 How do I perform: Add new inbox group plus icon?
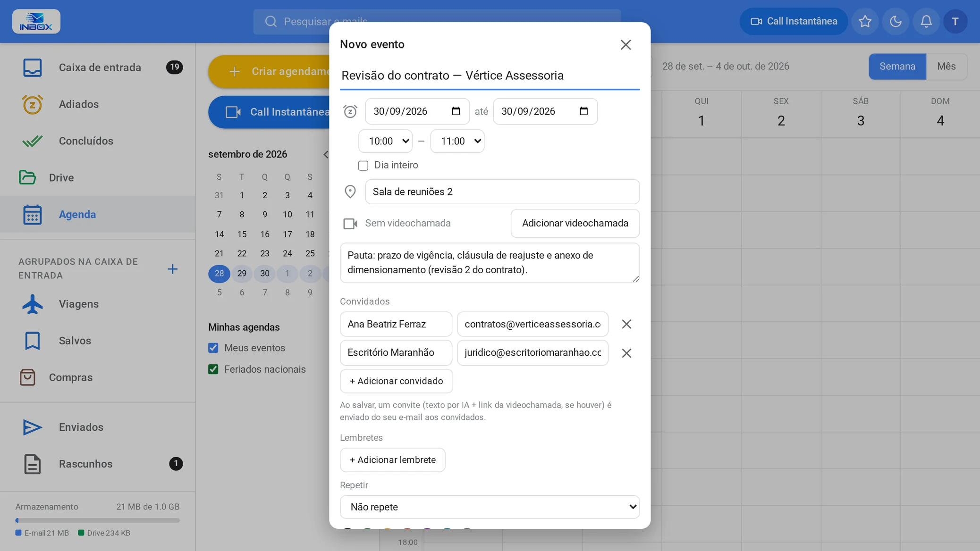click(x=173, y=269)
